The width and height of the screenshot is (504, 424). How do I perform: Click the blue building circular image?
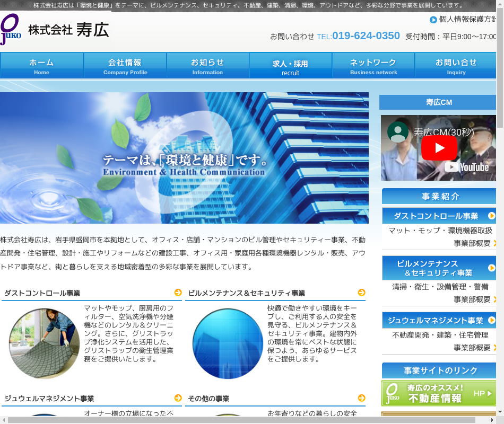tap(228, 343)
